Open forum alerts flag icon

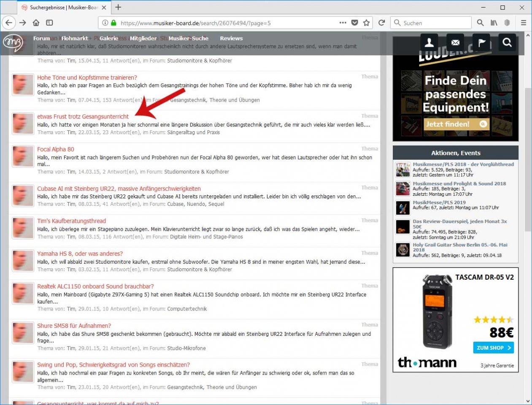click(x=482, y=42)
